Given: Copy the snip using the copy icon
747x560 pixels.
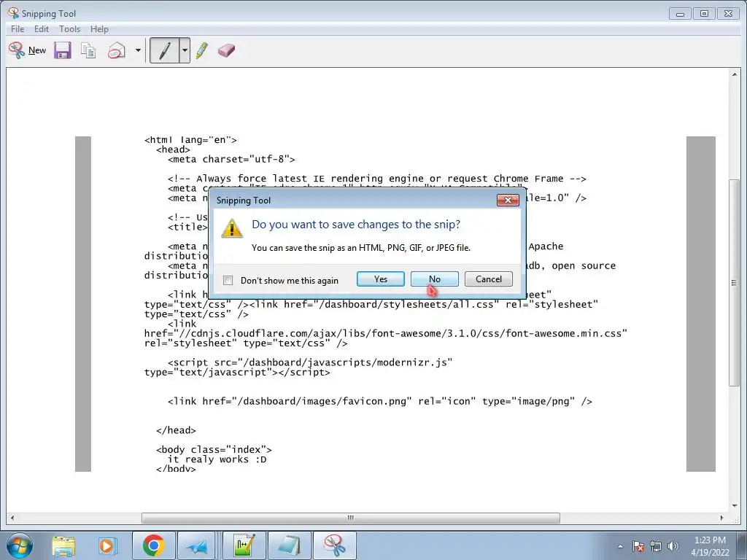Looking at the screenshot, I should point(88,50).
